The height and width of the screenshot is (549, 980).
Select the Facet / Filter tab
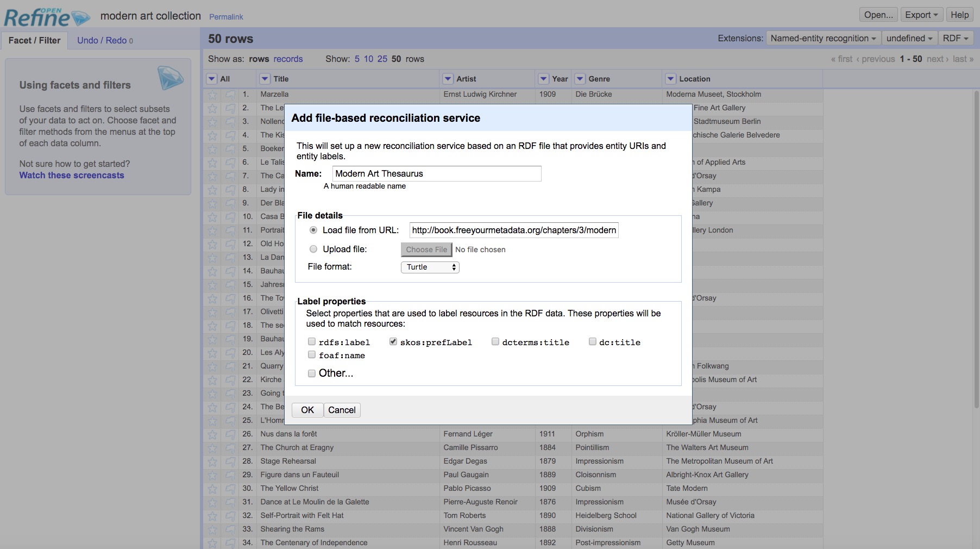34,40
